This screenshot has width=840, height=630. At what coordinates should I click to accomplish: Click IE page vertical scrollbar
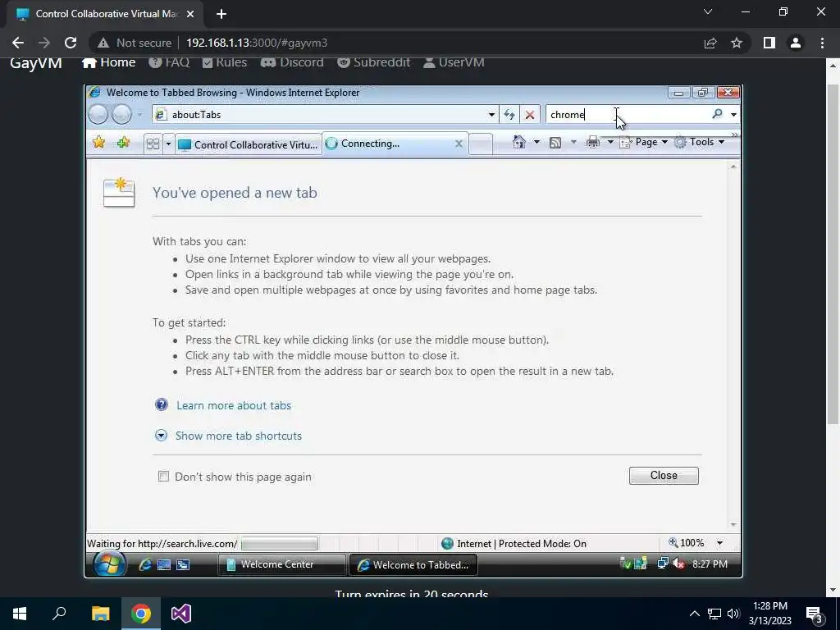pyautogui.click(x=733, y=345)
